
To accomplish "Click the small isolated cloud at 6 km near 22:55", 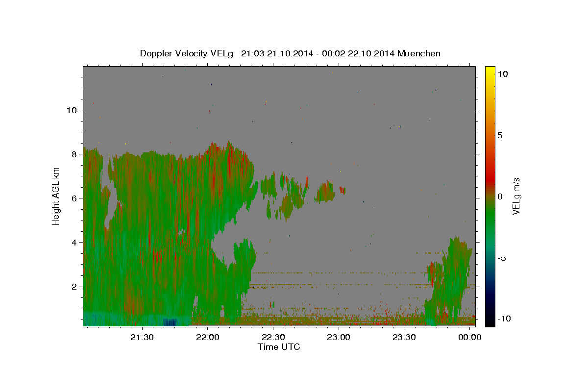I will 325,192.
